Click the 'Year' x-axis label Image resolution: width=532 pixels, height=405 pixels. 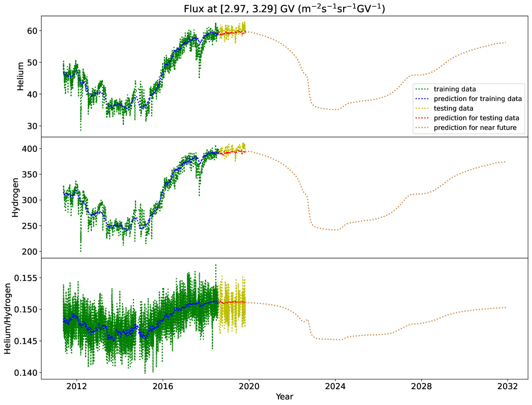point(284,397)
